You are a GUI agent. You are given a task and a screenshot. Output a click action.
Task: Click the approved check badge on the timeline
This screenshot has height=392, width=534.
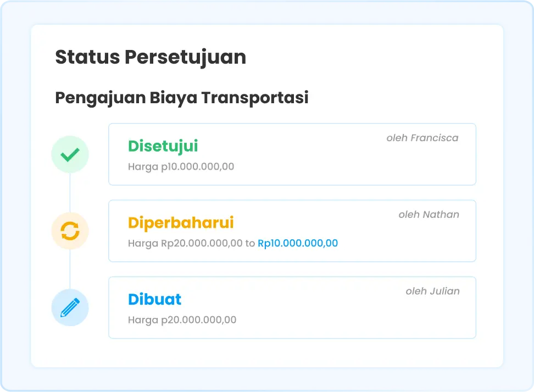click(x=70, y=154)
